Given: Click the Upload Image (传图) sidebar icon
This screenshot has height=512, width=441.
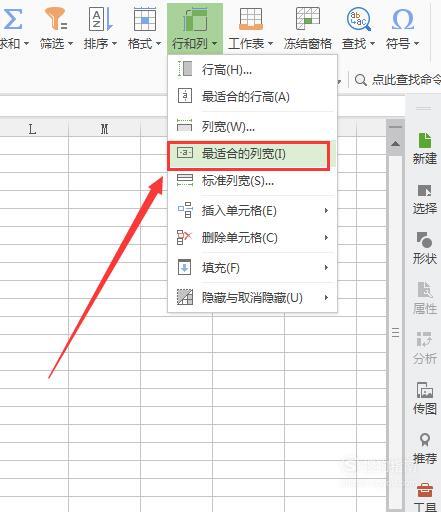Looking at the screenshot, I should 424,390.
